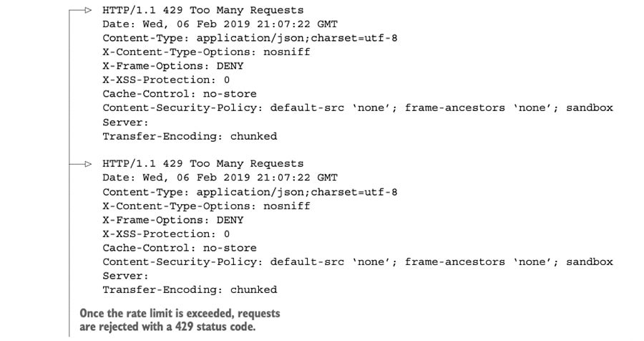Select the Server header in the second response

pos(125,276)
